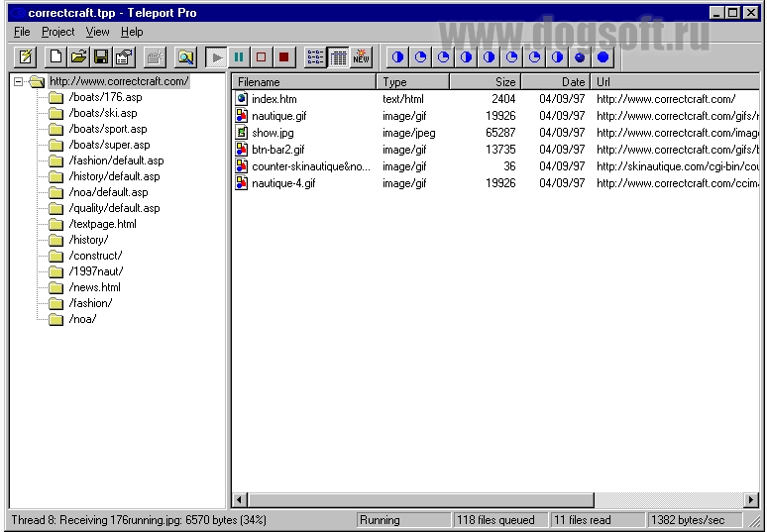Select the /noa/default.asp folder
Screen dimensions: 767x532
108,192
